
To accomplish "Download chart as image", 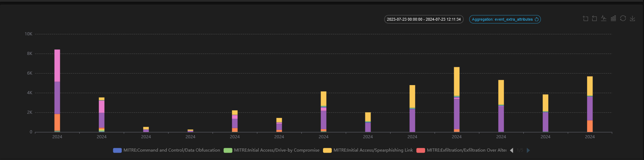I will (x=632, y=19).
